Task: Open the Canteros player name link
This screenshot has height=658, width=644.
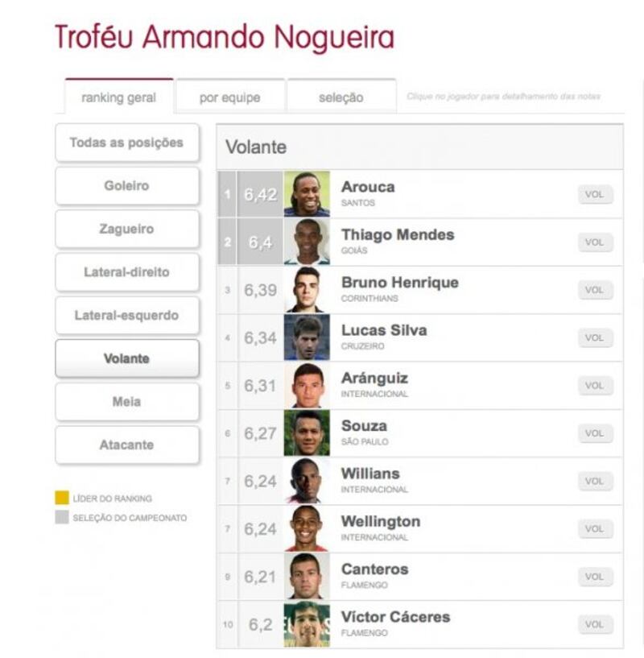Action: tap(374, 569)
